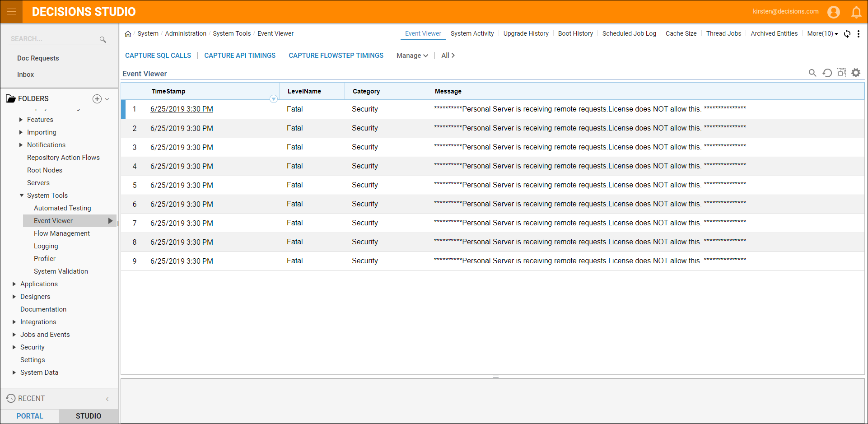868x424 pixels.
Task: Open the notifications bell icon
Action: (856, 12)
